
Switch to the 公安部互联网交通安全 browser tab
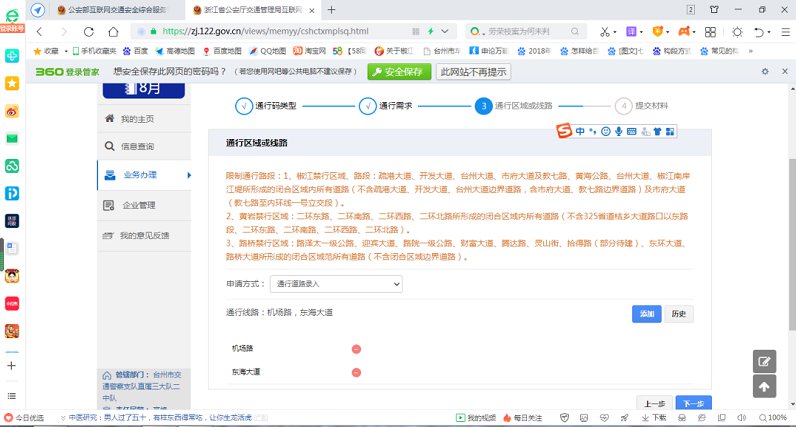[x=109, y=9]
